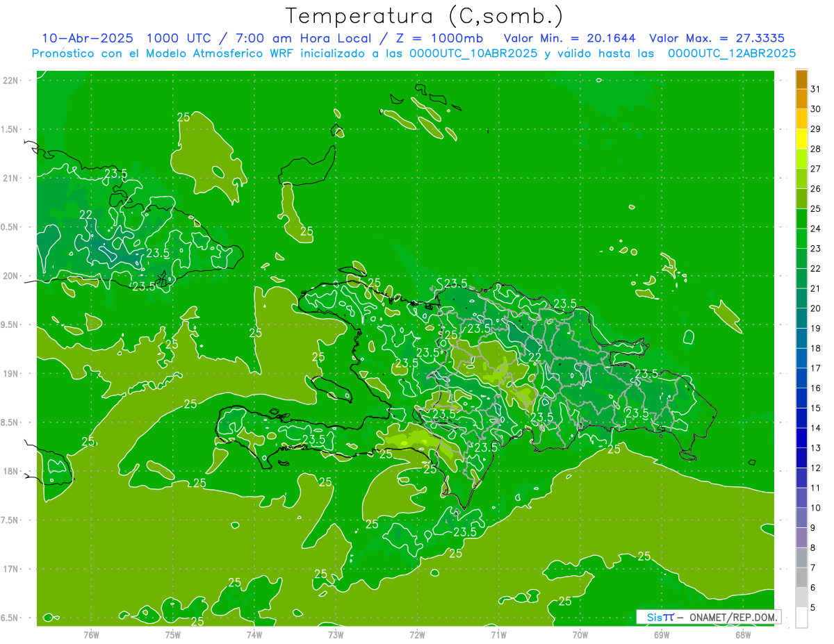Viewport: 834px width, 644px height.
Task: Click the legend scale value '20'
Action: coord(816,308)
